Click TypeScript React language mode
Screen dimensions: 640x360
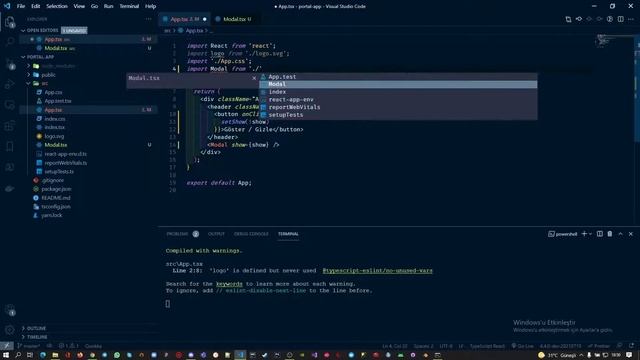pyautogui.click(x=487, y=346)
